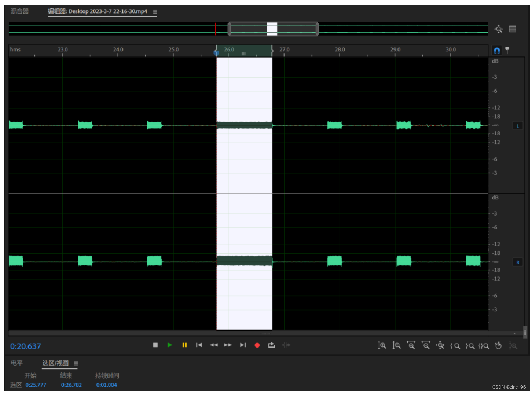Click the 28.0 mark on time ruler
Viewport: 532px width, 393px height.
pyautogui.click(x=340, y=49)
